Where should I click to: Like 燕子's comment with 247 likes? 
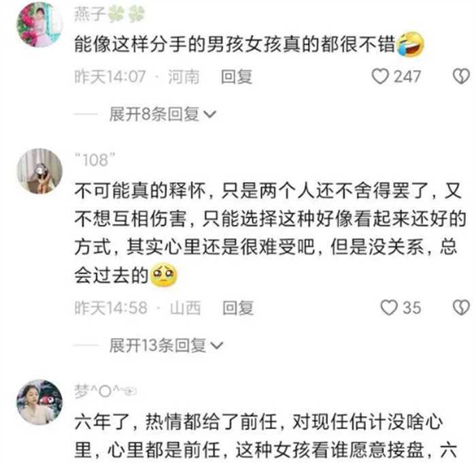[380, 76]
